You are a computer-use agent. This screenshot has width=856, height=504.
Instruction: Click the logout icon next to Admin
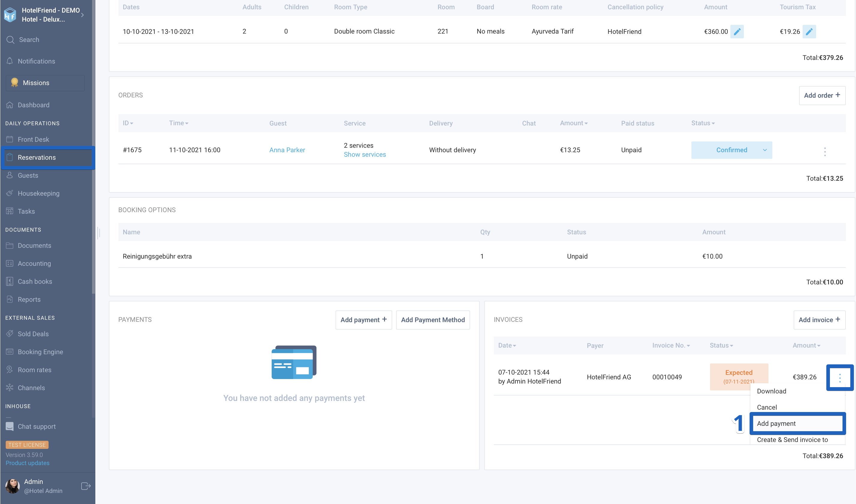[x=85, y=486]
